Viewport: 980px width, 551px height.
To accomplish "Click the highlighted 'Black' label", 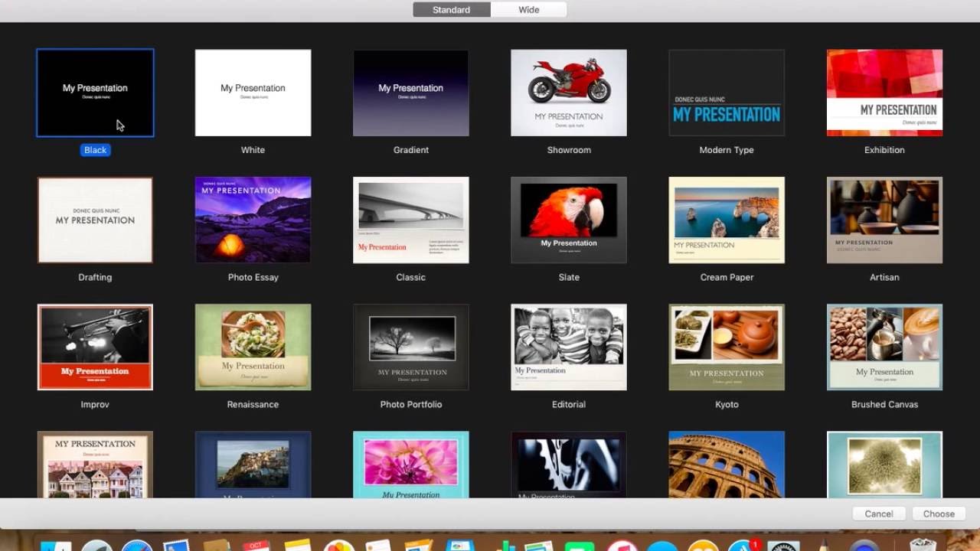I will tap(95, 150).
